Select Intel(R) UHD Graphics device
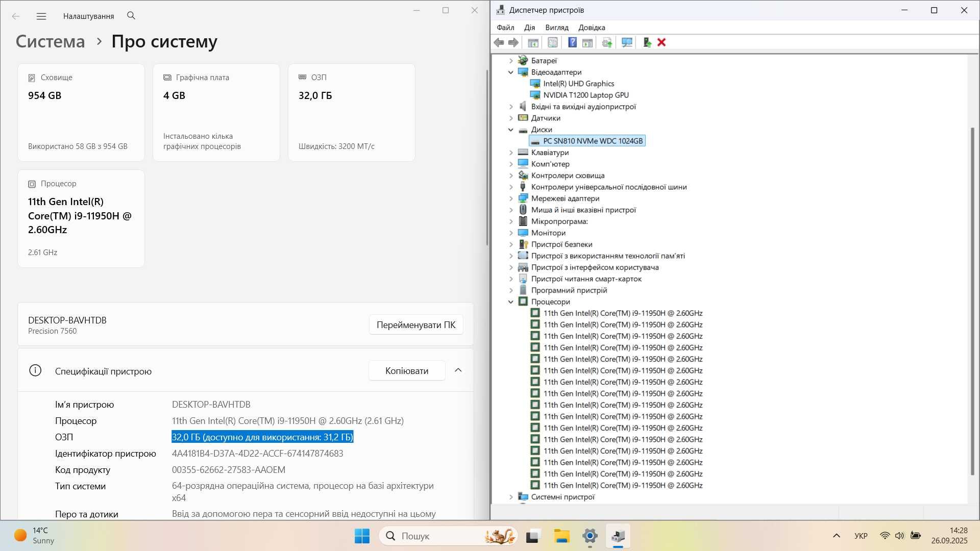The width and height of the screenshot is (980, 551). (578, 84)
